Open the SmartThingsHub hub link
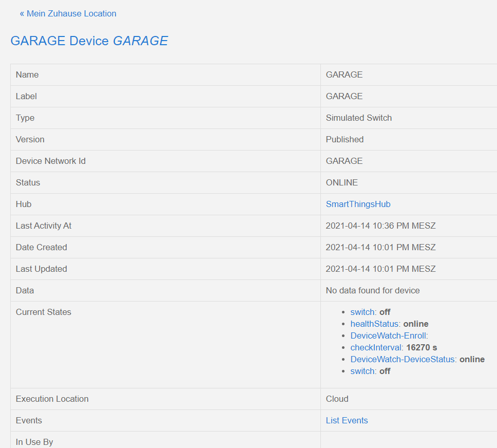 pos(358,204)
